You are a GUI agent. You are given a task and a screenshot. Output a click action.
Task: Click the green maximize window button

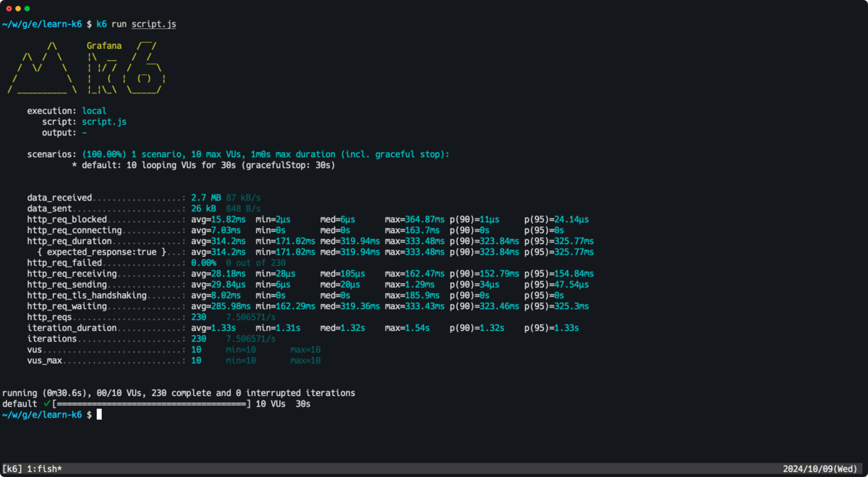[27, 8]
